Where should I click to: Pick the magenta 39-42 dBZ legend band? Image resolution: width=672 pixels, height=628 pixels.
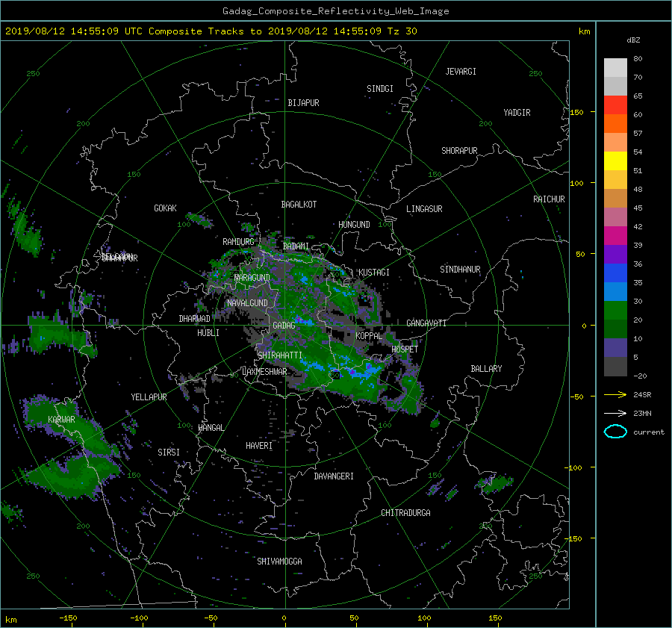pyautogui.click(x=615, y=235)
